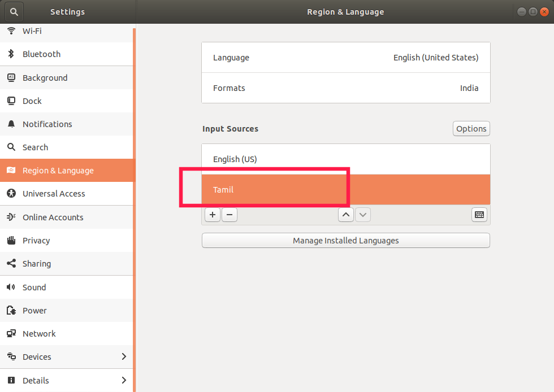The height and width of the screenshot is (392, 554).
Task: Click the sidebar scrollbar
Action: click(135, 209)
